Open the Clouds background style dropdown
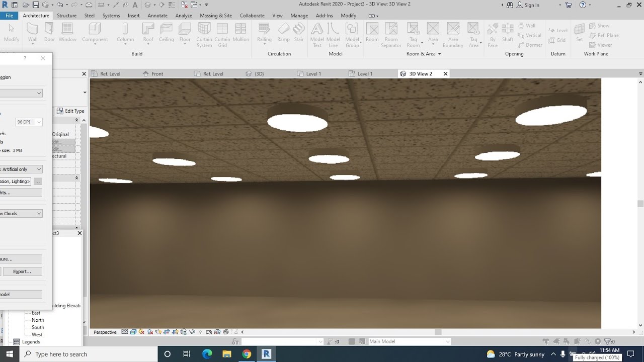 21,214
